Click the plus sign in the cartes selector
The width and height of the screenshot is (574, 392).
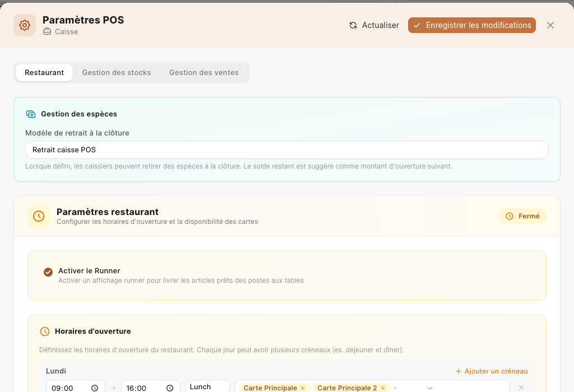[395, 388]
